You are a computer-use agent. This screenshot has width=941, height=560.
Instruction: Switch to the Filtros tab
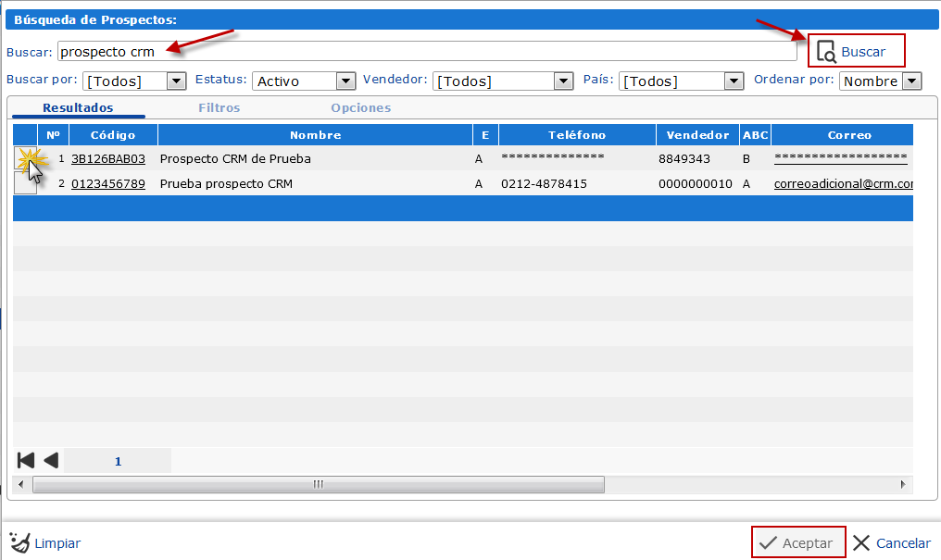pos(220,108)
